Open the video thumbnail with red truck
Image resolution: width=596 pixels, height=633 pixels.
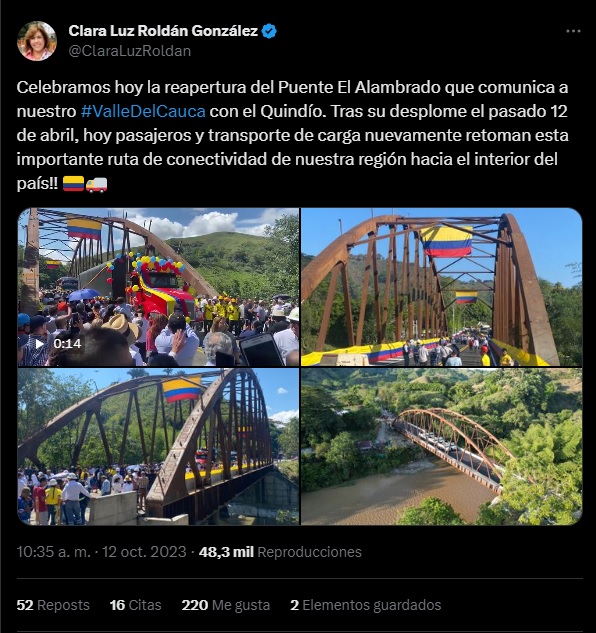(x=158, y=287)
